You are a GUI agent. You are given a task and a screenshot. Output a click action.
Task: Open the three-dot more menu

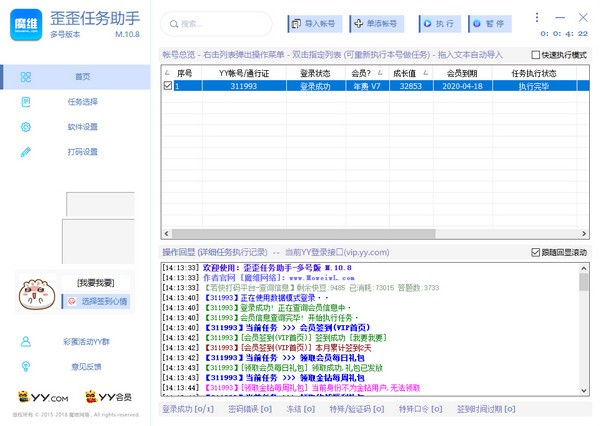[x=537, y=17]
